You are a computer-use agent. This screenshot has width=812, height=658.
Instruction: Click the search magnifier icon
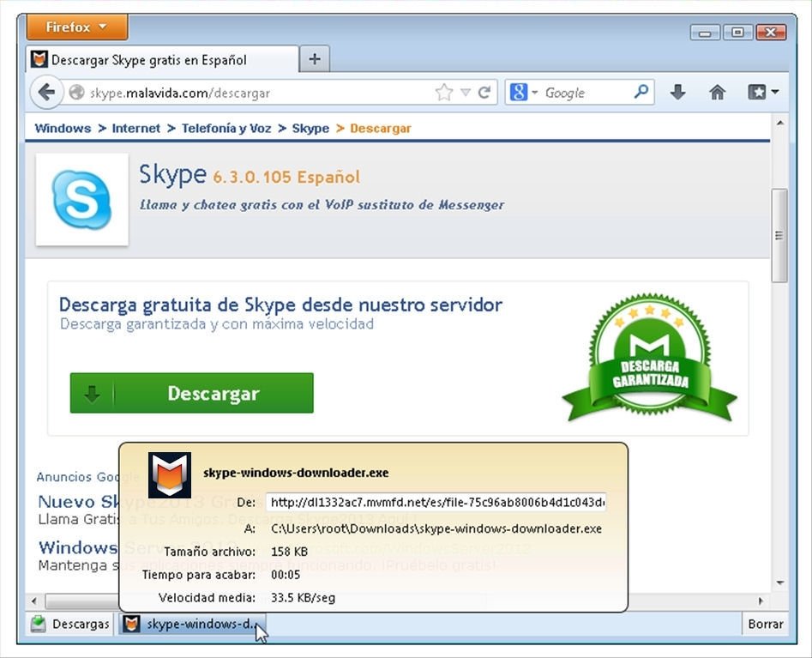click(641, 93)
